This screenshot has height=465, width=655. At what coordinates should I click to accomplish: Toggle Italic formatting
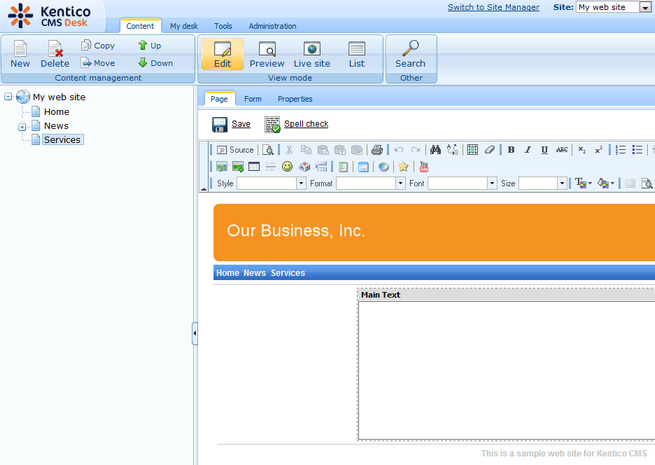click(528, 150)
